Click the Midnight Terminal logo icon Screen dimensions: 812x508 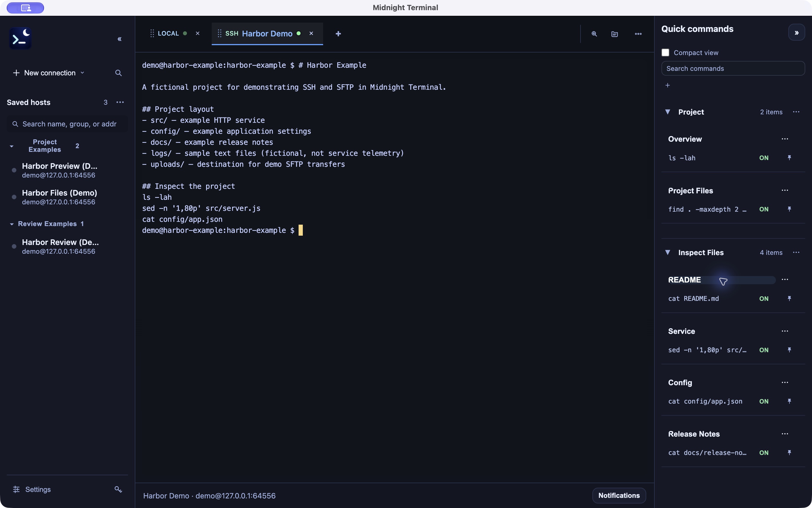20,38
